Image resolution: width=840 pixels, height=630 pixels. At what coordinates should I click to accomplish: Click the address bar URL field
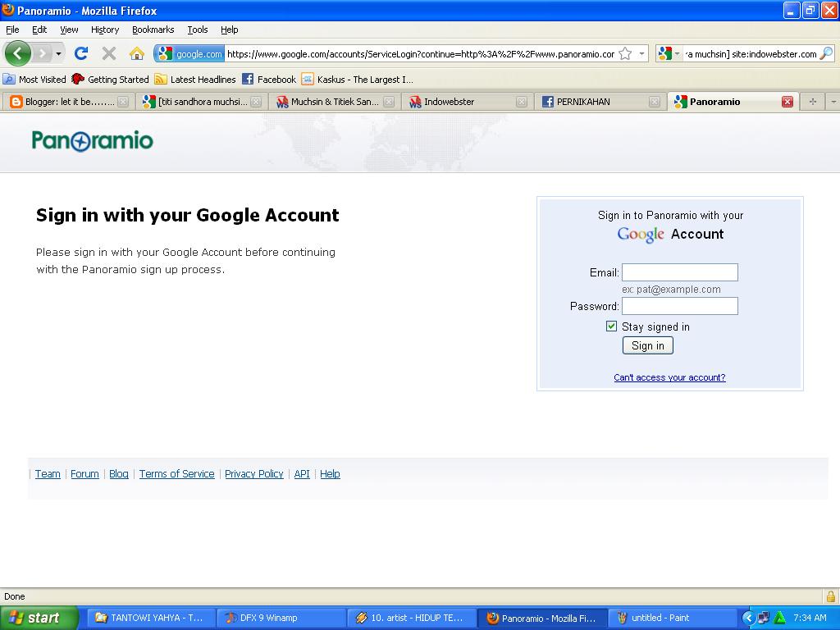(421, 53)
